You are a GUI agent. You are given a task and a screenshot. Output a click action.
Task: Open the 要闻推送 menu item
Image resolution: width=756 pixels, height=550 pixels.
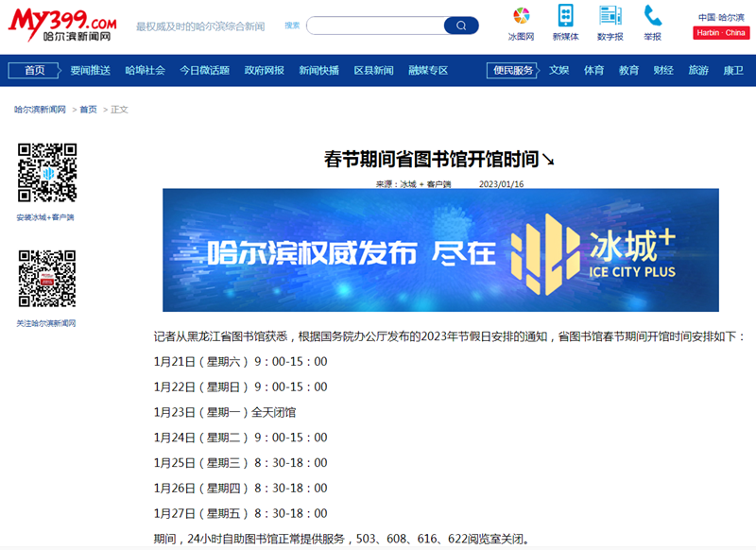pos(91,70)
